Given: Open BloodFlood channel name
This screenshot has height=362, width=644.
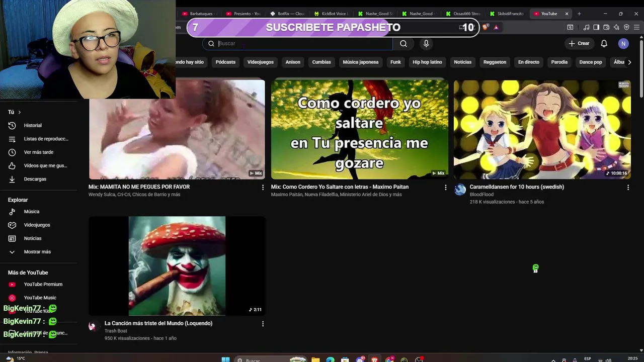Looking at the screenshot, I should (x=481, y=195).
